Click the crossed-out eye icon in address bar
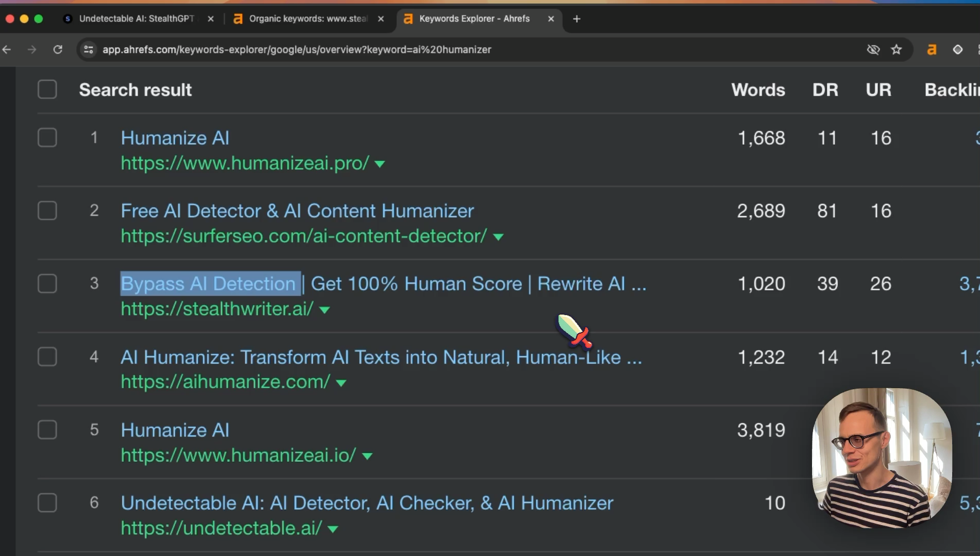Screen dimensions: 980x556 [873, 49]
